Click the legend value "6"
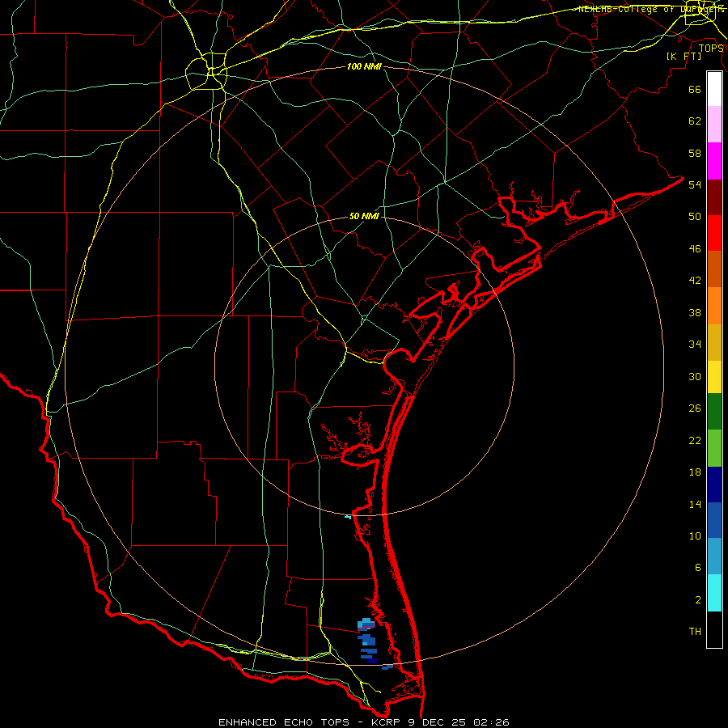Screen dimensions: 728x728 pos(697,568)
